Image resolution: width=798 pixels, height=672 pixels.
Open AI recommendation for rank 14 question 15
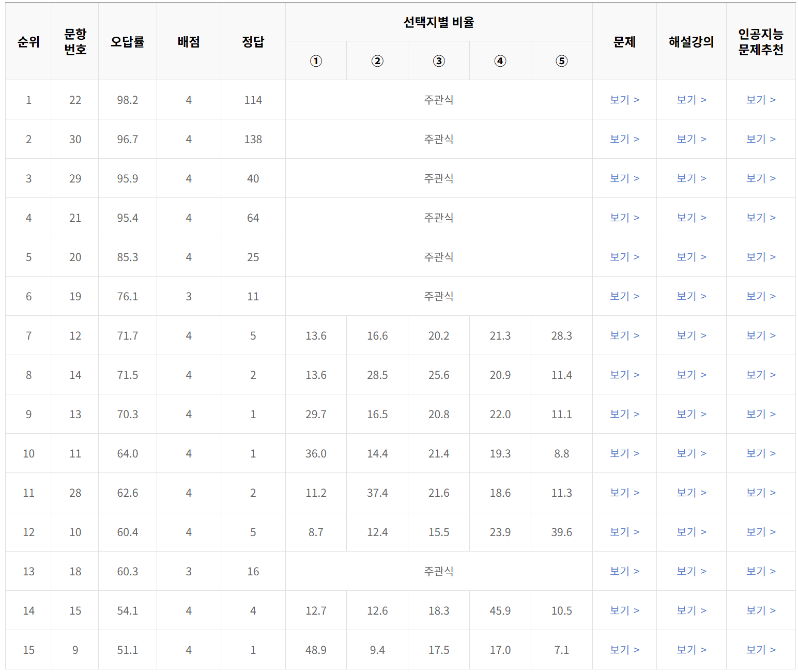point(760,610)
